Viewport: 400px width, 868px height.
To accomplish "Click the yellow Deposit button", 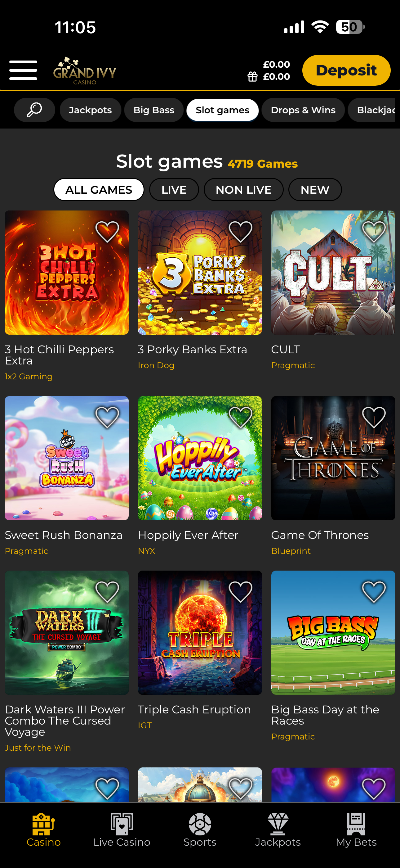I will [x=346, y=70].
